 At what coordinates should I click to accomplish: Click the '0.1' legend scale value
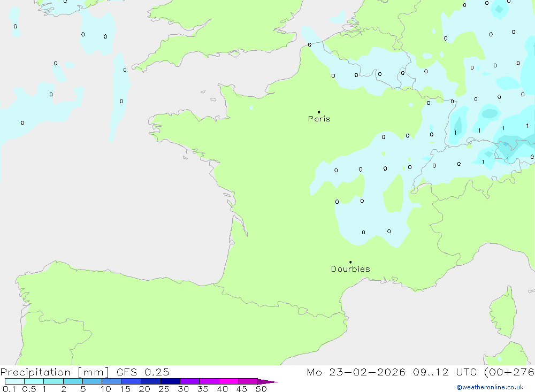pos(9,389)
